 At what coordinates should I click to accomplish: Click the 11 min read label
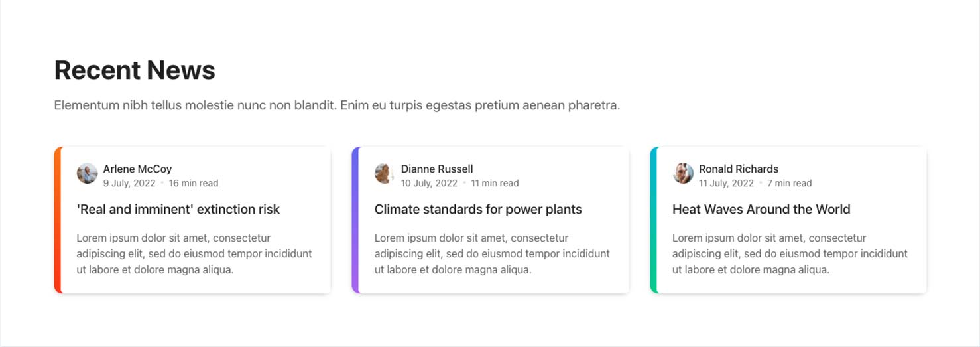tap(495, 183)
